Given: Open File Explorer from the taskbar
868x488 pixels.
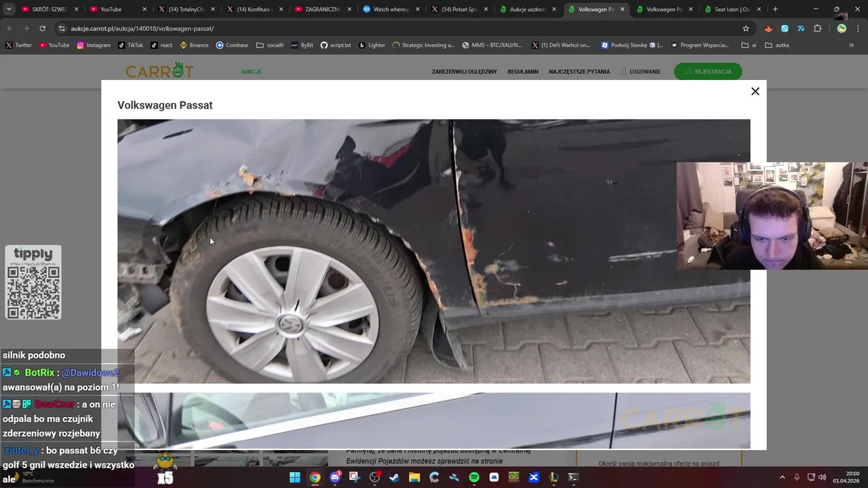Looking at the screenshot, I should pos(414,477).
